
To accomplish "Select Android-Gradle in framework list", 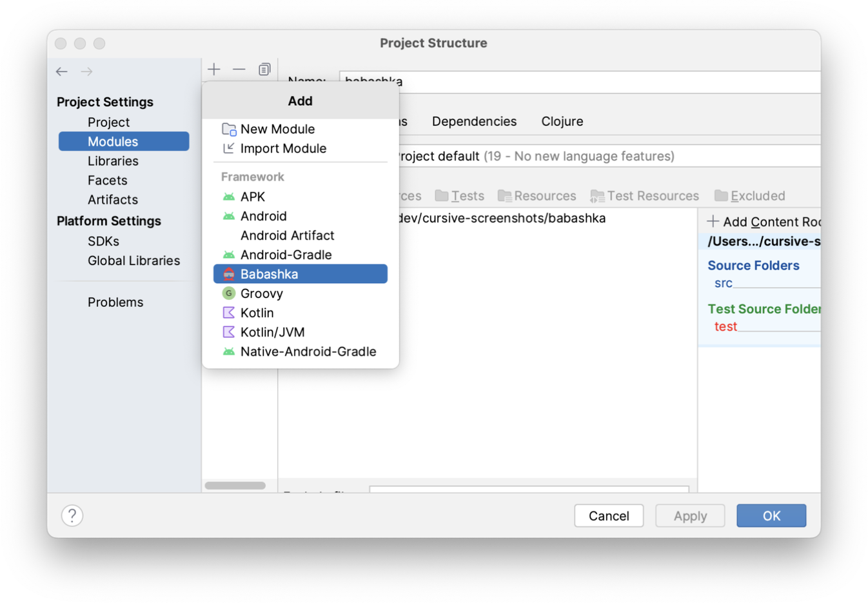I will tap(301, 255).
